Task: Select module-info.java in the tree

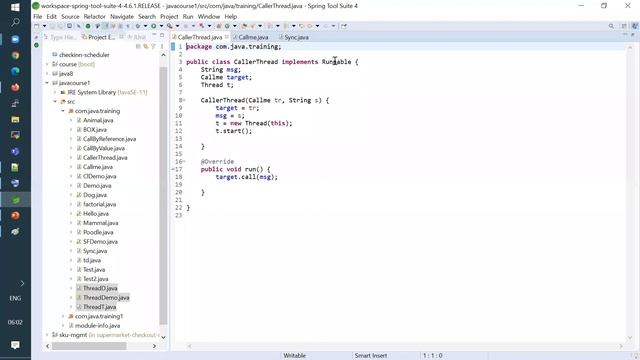Action: pyautogui.click(x=97, y=326)
